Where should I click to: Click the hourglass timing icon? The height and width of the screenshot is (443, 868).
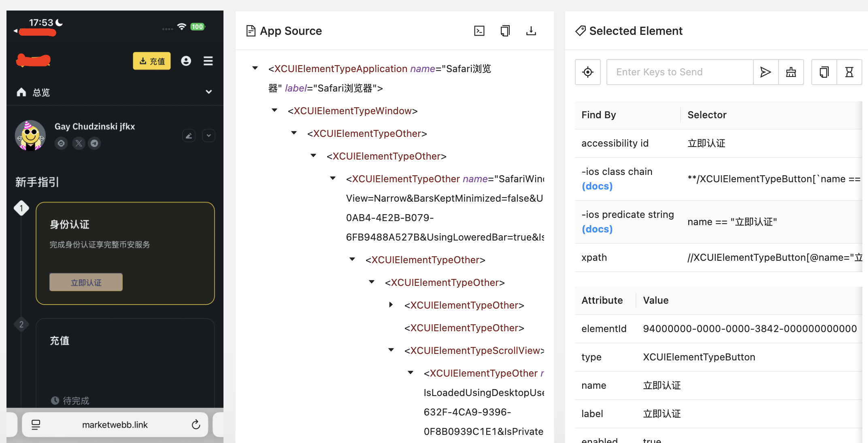tap(849, 72)
